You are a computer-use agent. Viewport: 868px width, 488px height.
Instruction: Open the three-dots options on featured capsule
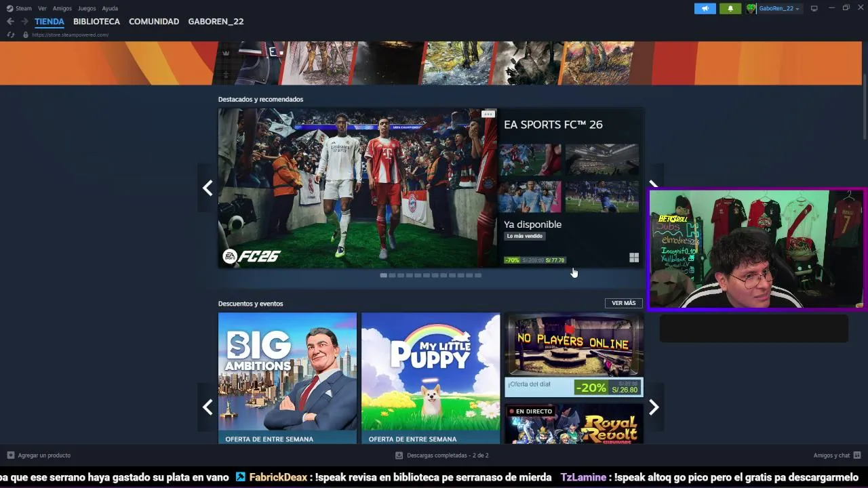coord(488,114)
